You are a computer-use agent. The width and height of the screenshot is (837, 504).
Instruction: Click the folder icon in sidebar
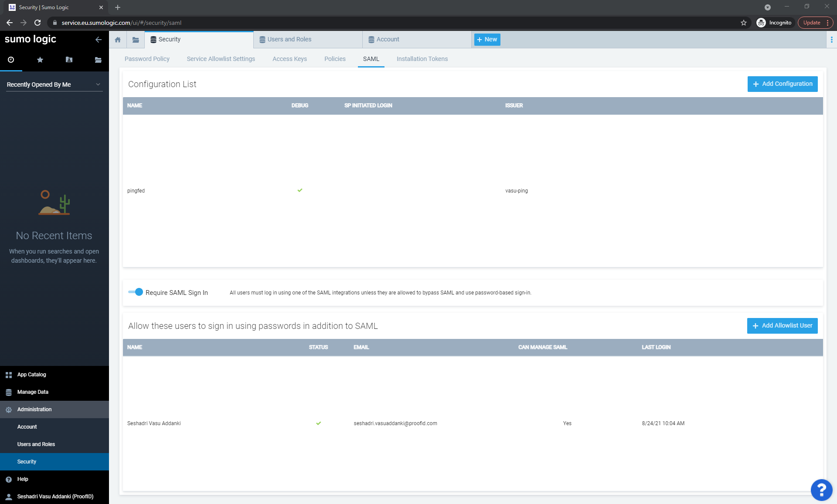tap(98, 60)
